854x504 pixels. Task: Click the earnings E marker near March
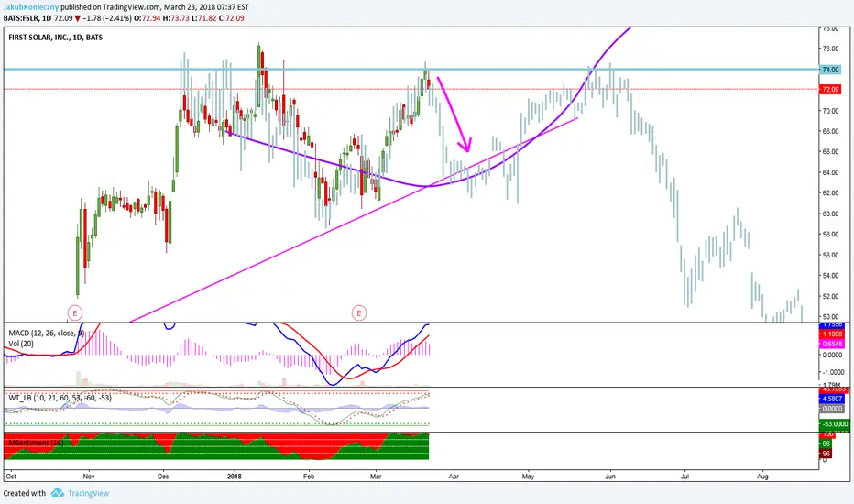359,312
